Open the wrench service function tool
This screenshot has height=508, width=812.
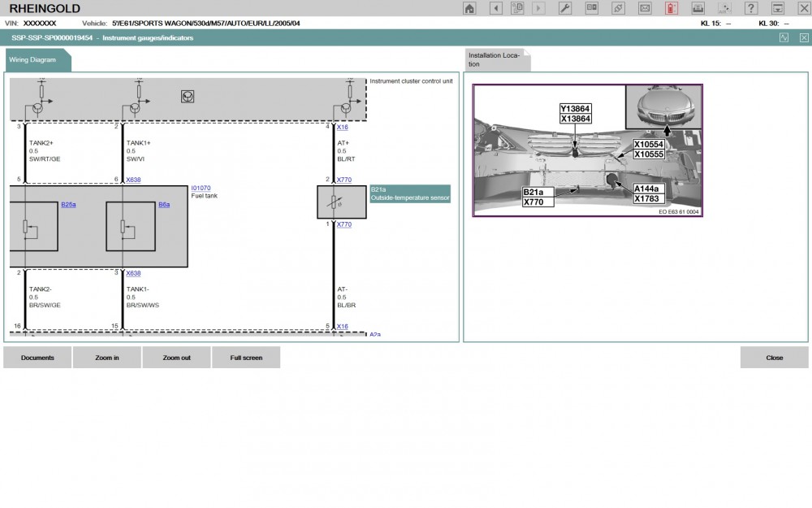(x=565, y=8)
